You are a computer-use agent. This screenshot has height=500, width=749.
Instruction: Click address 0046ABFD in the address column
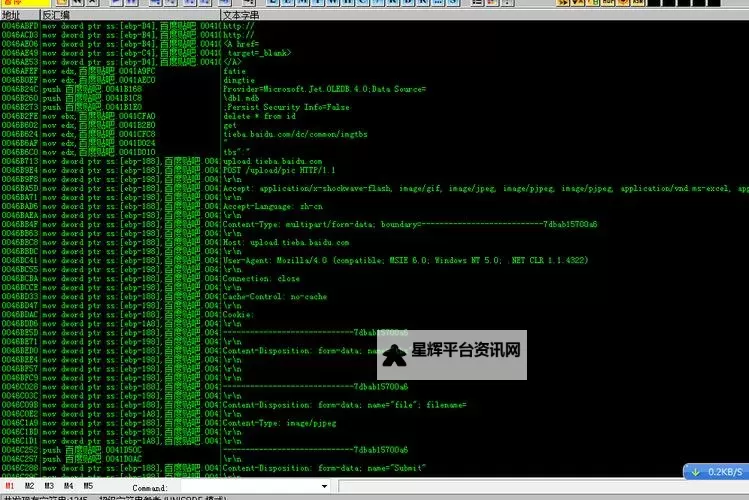pos(20,26)
